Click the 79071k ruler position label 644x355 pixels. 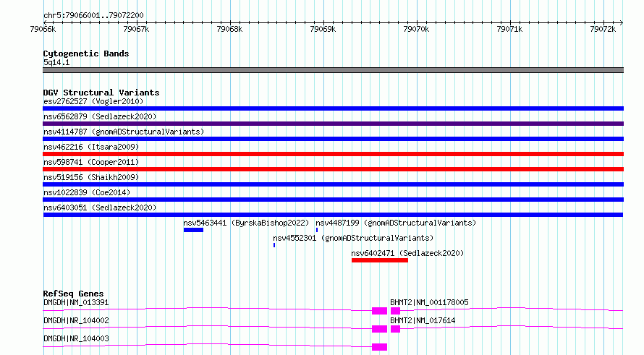click(509, 29)
